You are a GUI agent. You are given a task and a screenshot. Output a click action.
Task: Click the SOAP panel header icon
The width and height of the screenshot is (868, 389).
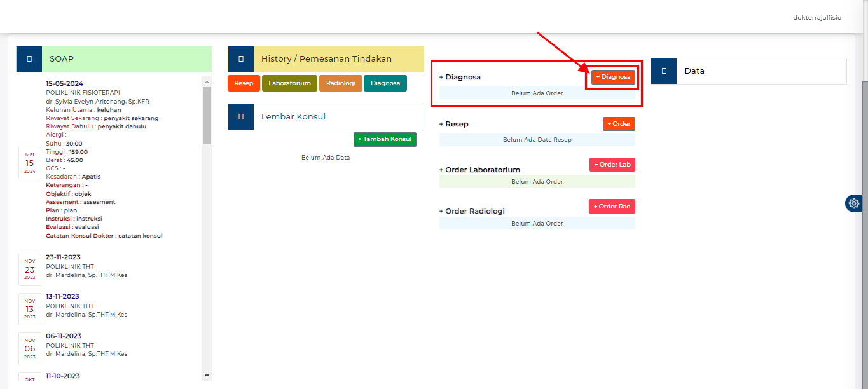click(29, 59)
